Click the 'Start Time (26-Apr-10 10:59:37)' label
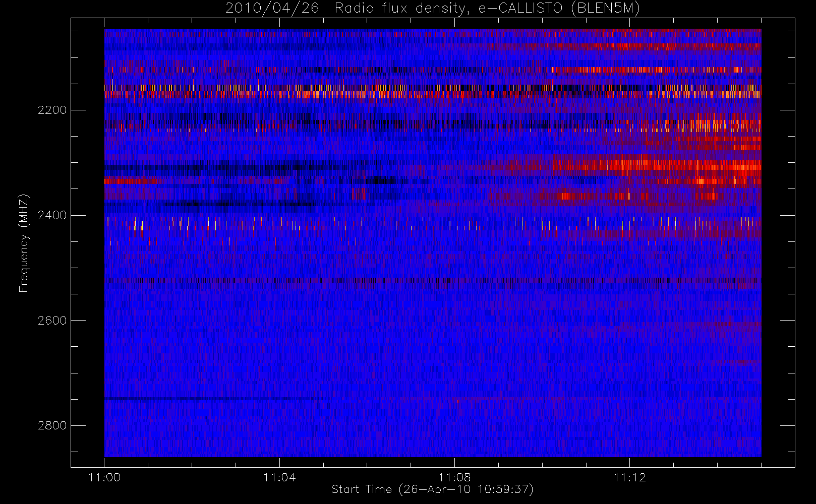Image resolution: width=816 pixels, height=504 pixels. (432, 489)
